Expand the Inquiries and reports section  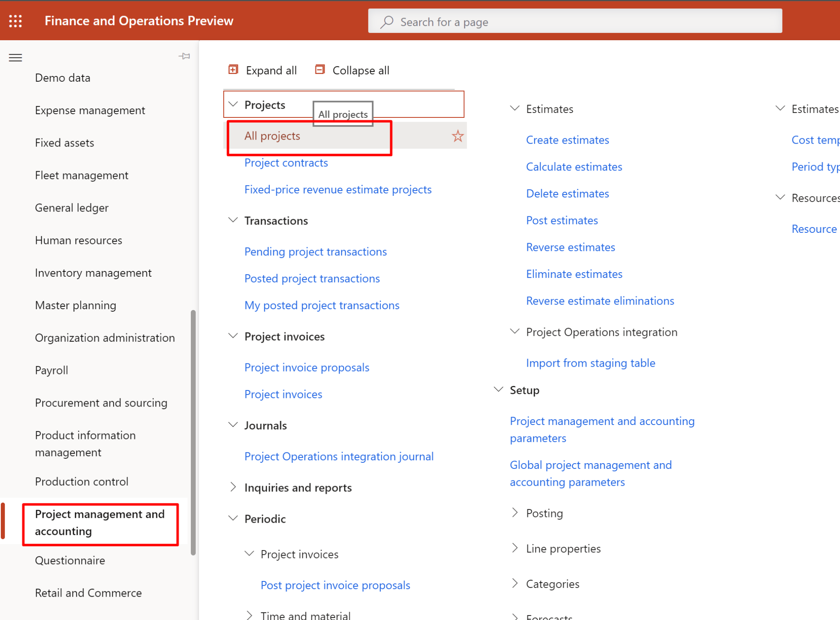click(x=233, y=487)
